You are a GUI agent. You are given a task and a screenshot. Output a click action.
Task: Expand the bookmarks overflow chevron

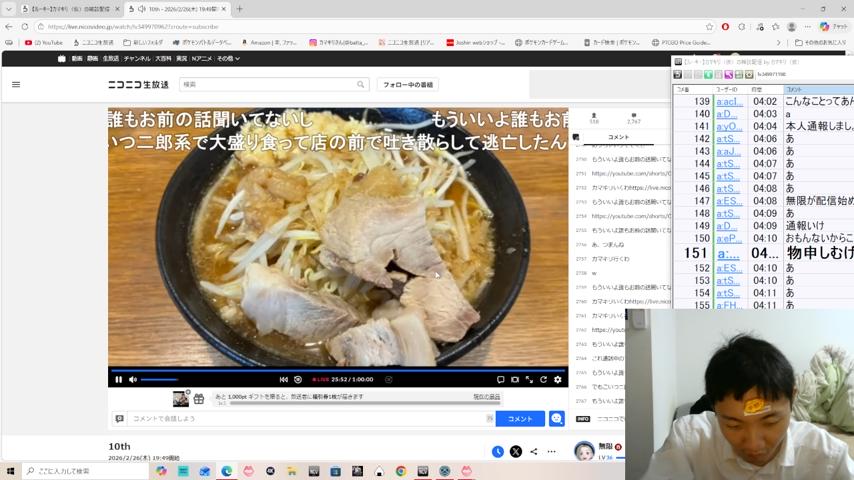pyautogui.click(x=778, y=42)
